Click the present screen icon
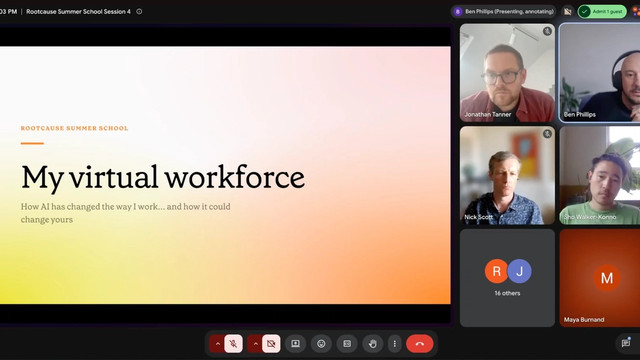 [x=296, y=344]
